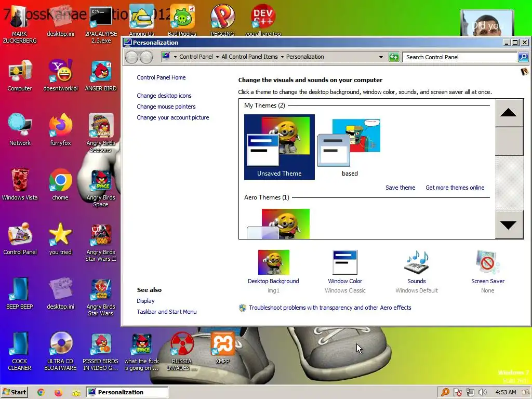Click Get more themes online
This screenshot has width=532, height=399.
(455, 188)
